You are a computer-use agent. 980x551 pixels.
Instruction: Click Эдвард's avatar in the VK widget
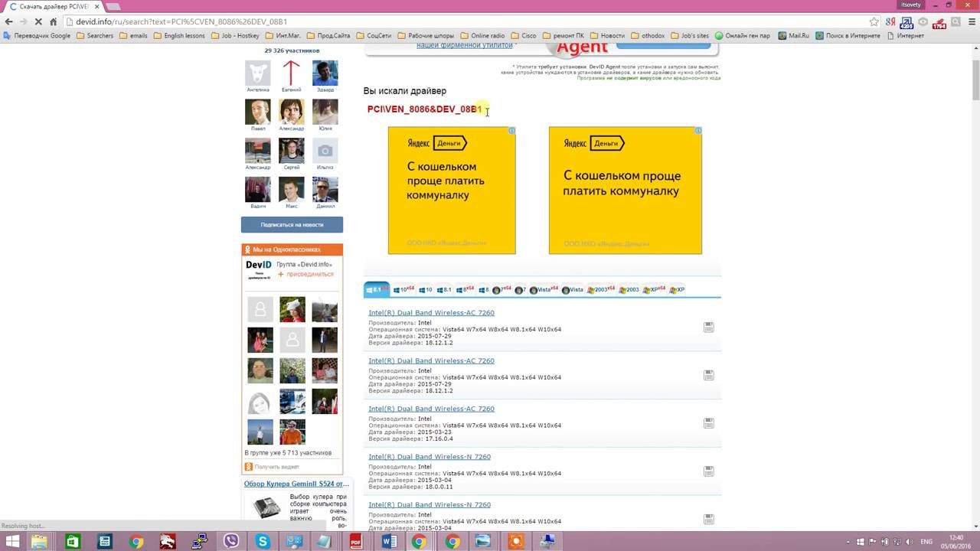click(325, 73)
